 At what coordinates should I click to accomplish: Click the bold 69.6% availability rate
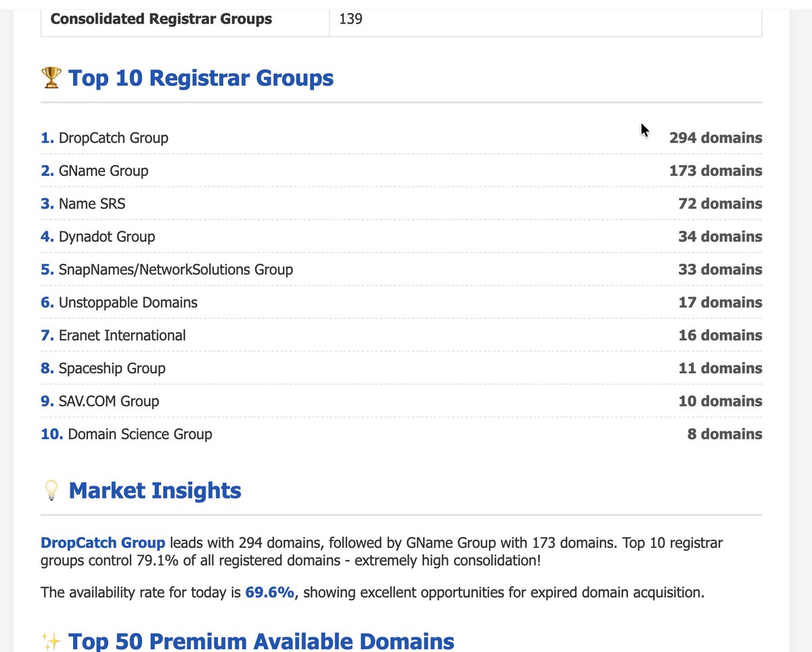[x=269, y=593]
